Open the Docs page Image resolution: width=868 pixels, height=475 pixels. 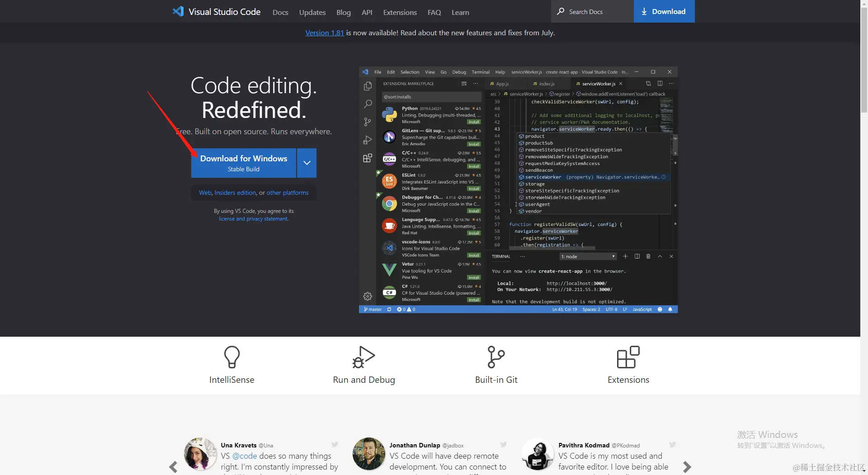coord(280,12)
